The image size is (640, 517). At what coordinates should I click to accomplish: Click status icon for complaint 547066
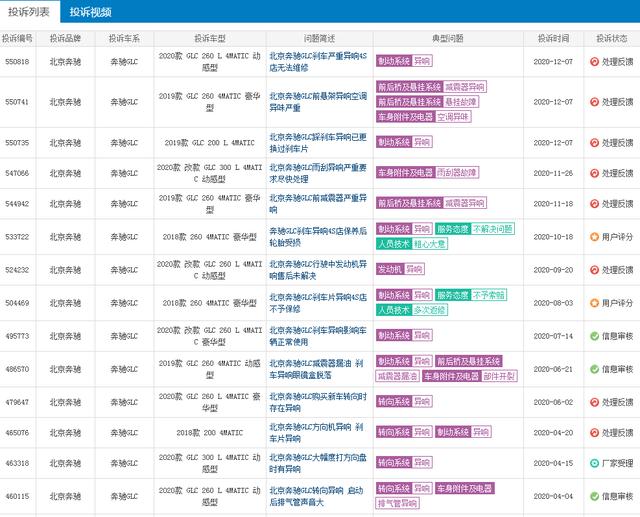coord(594,173)
